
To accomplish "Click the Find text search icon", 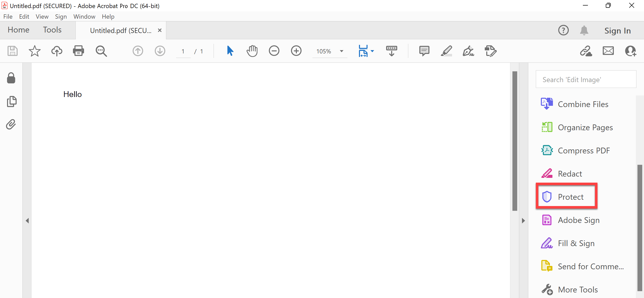I will pyautogui.click(x=101, y=51).
